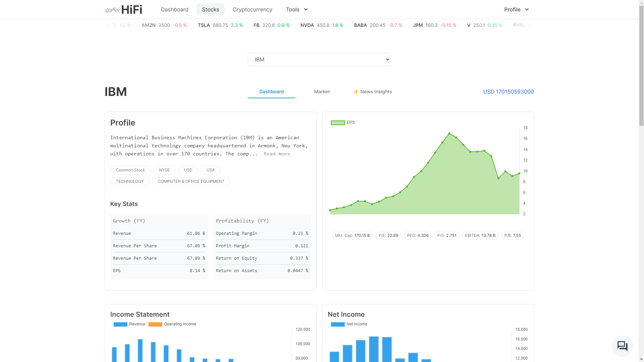This screenshot has width=644, height=362.
Task: Click the Profitability (FY) table header
Action: [x=242, y=221]
